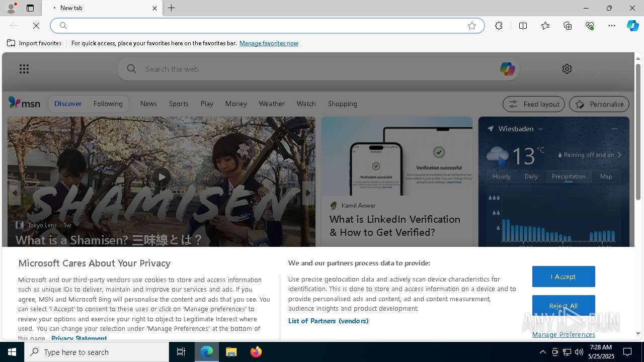Open Browser essentials icon

(x=590, y=26)
